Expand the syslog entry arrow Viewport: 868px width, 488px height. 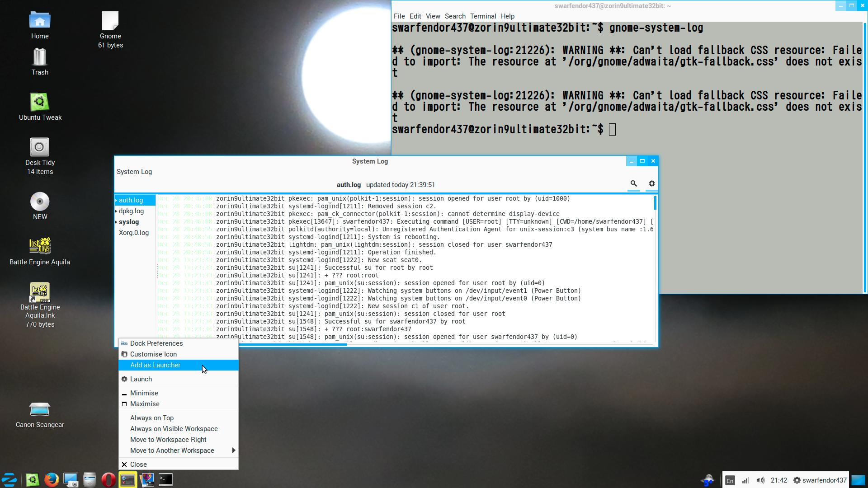click(x=116, y=222)
